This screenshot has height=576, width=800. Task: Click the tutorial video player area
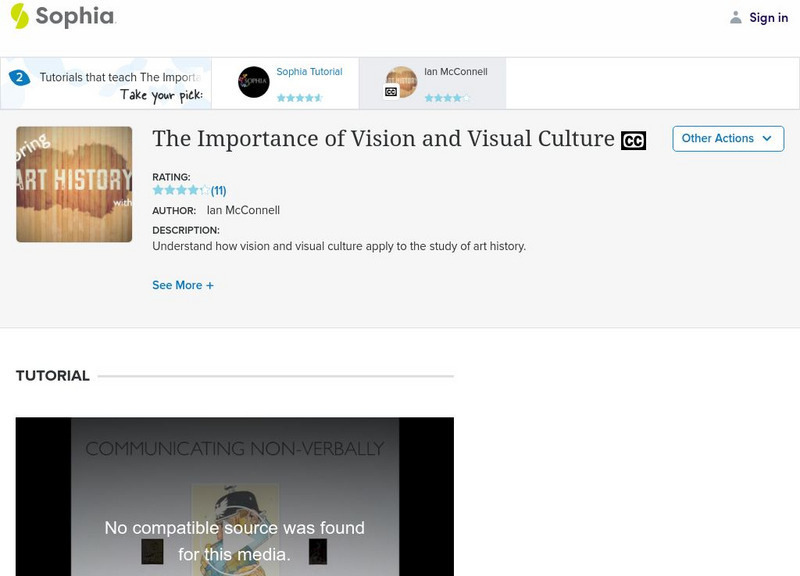pos(234,496)
